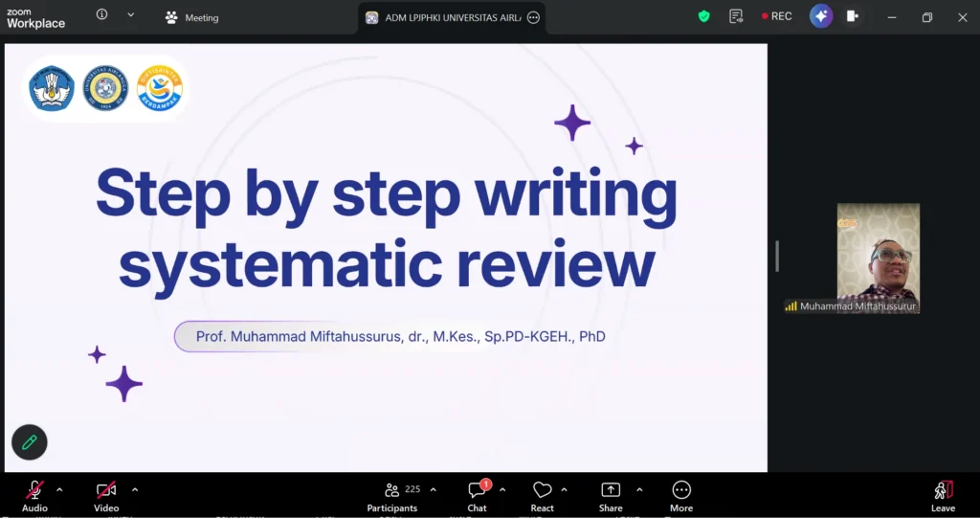Viewport: 980px width, 518px height.
Task: Start camera with the Video button
Action: 106,497
